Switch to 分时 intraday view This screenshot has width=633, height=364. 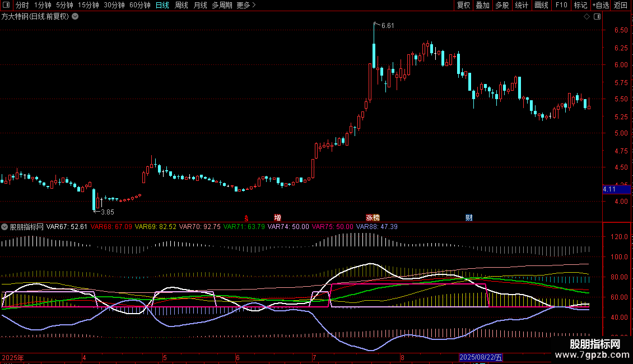(22, 5)
